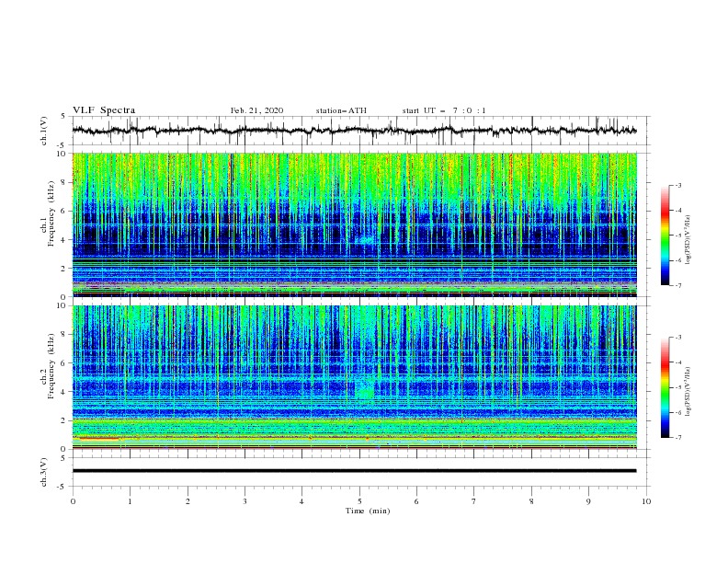Click the ch.2 color bar "log(PSD)" label
Viewport: 728px width, 563px height.
click(x=688, y=392)
